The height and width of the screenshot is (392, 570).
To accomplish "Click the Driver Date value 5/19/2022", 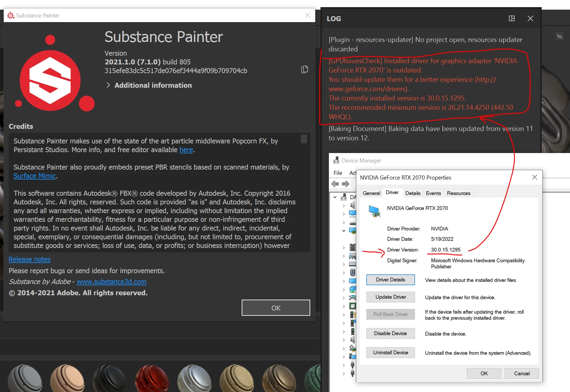I will point(442,239).
